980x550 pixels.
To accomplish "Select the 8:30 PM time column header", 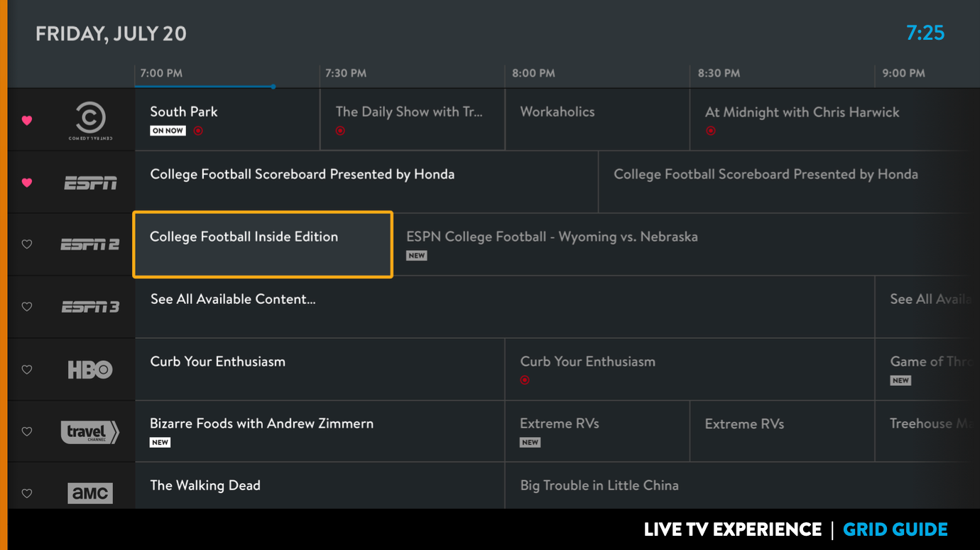I will tap(719, 73).
